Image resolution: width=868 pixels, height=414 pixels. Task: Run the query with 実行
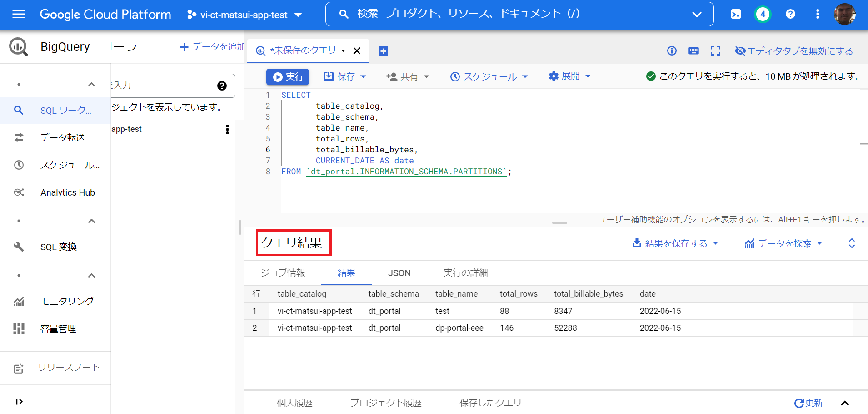288,76
